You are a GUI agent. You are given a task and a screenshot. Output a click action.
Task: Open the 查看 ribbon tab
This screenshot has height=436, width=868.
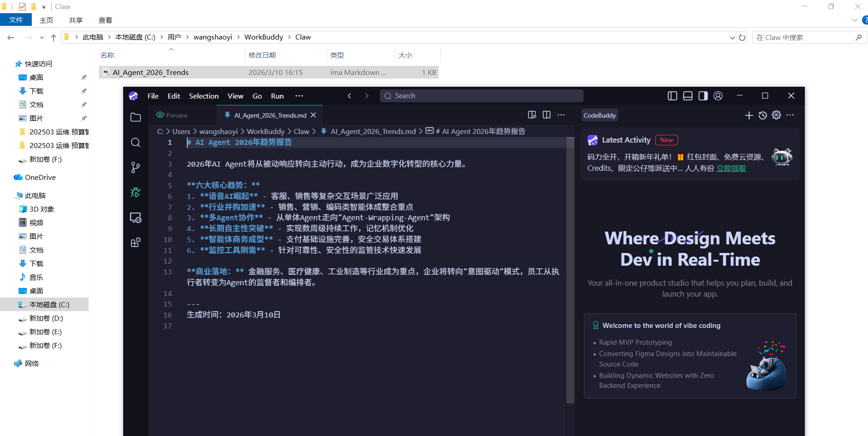click(105, 20)
